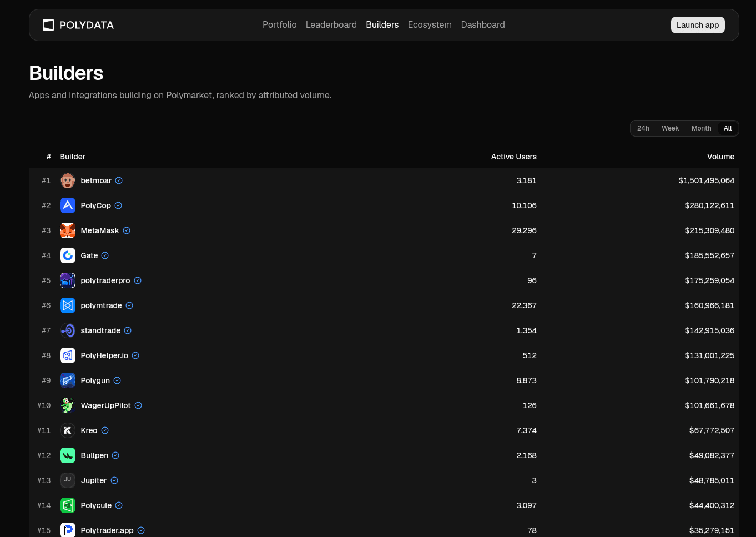Click the Volume column header
Image resolution: width=756 pixels, height=537 pixels.
click(x=720, y=157)
